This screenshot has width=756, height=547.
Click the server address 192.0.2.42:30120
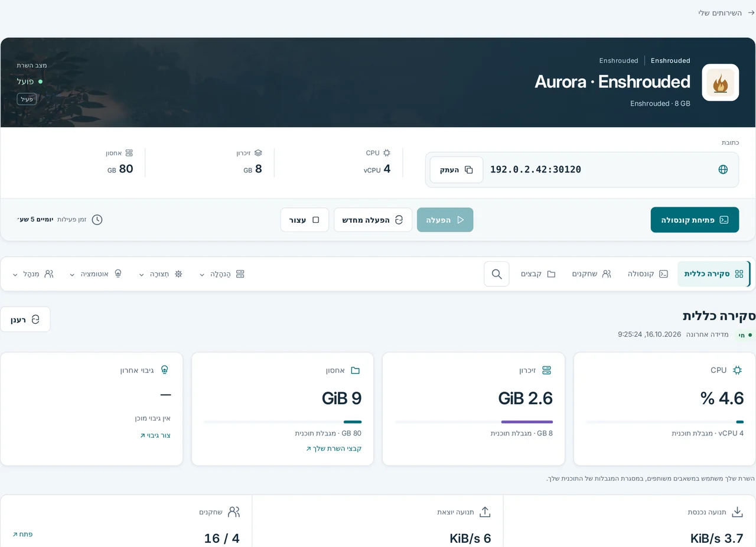coord(536,170)
